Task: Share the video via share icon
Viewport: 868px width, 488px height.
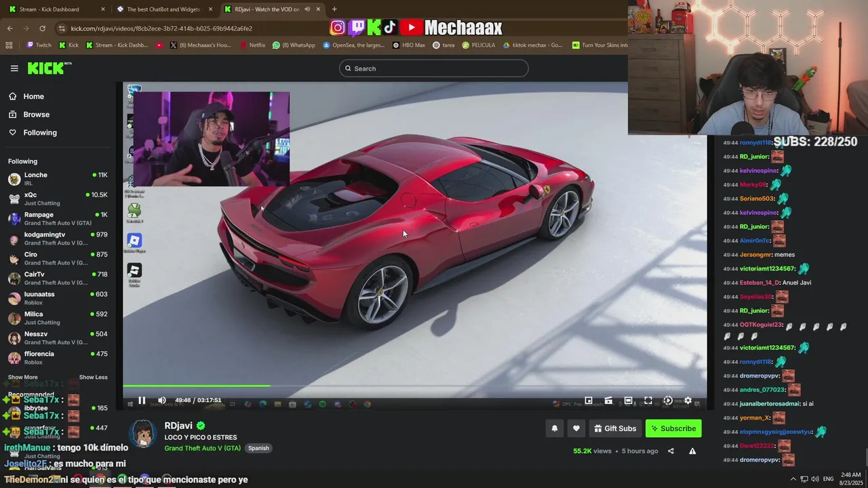Action: point(671,451)
